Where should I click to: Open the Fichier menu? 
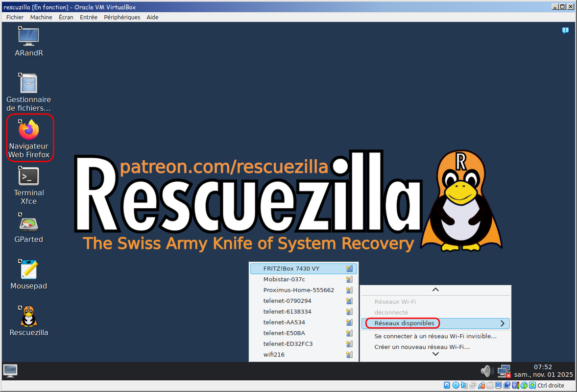(x=15, y=17)
